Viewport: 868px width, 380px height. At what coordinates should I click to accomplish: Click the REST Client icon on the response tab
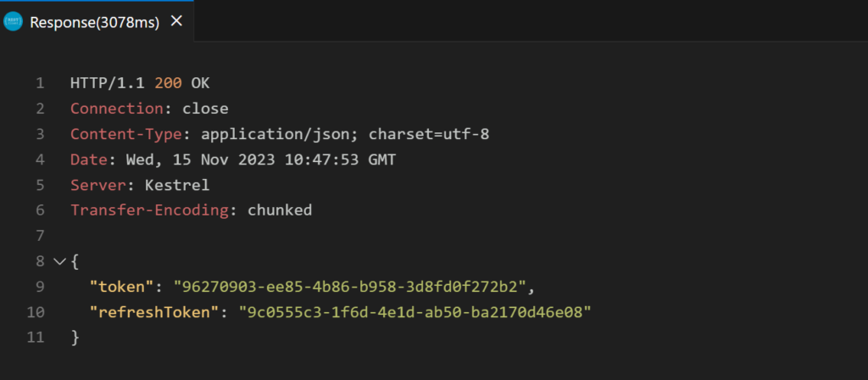click(x=13, y=22)
